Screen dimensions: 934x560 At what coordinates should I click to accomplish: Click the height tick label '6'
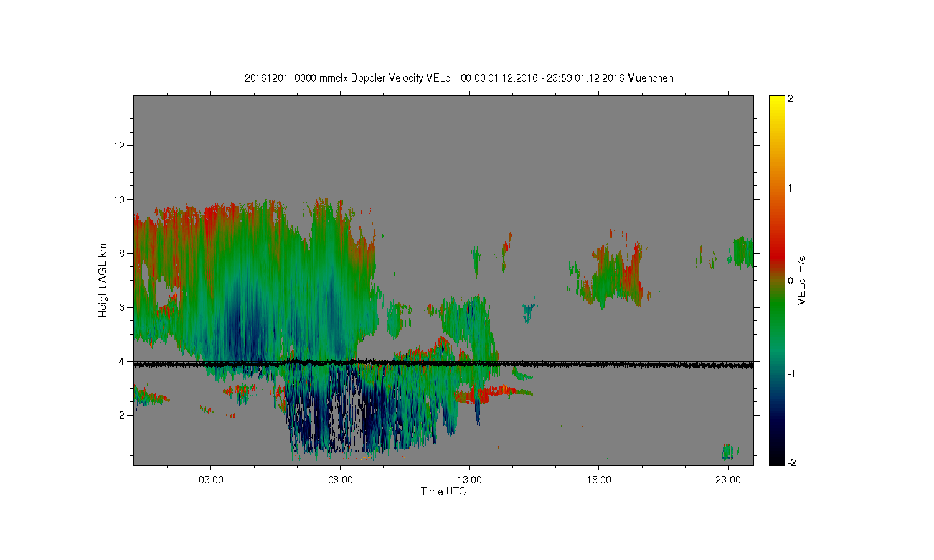point(123,307)
